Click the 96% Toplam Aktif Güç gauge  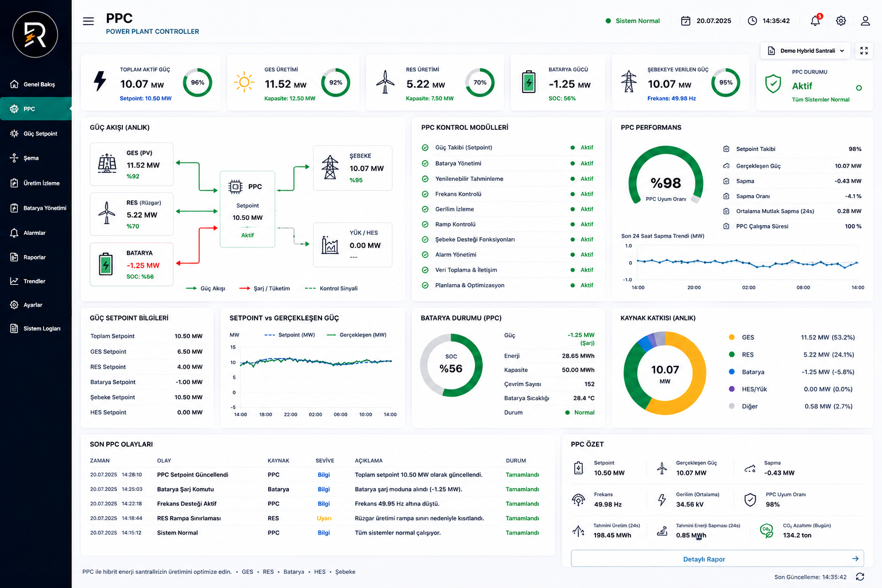pyautogui.click(x=198, y=83)
